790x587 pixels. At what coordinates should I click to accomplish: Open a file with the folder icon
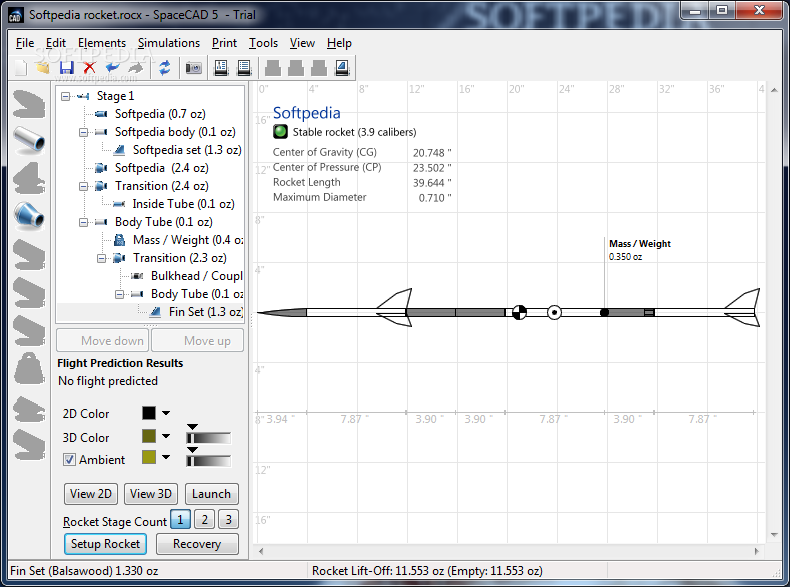(x=43, y=68)
